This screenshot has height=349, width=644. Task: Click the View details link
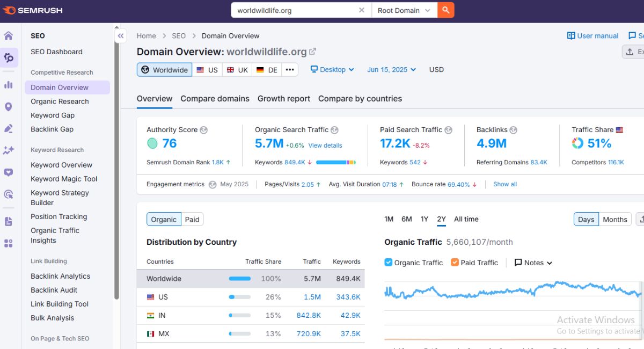[x=325, y=146]
